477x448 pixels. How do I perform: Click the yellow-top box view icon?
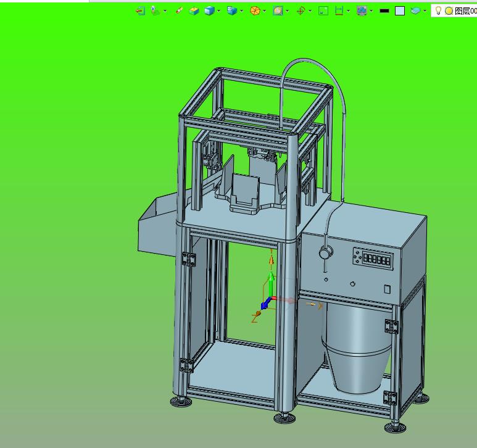194,11
